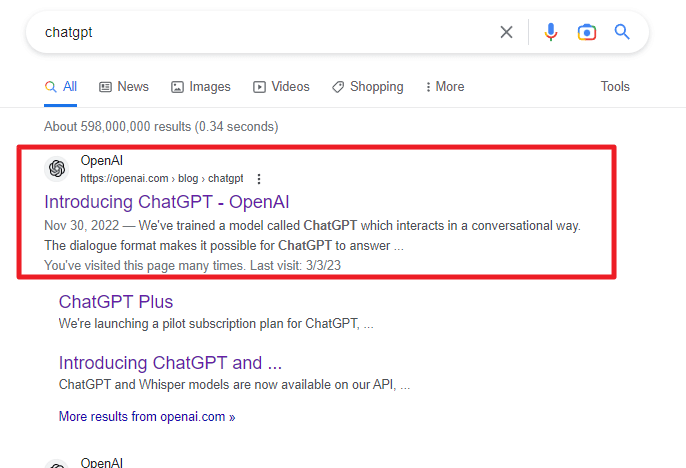Click the About 598,000,000 results text
The height and width of the screenshot is (468, 686).
(x=161, y=126)
